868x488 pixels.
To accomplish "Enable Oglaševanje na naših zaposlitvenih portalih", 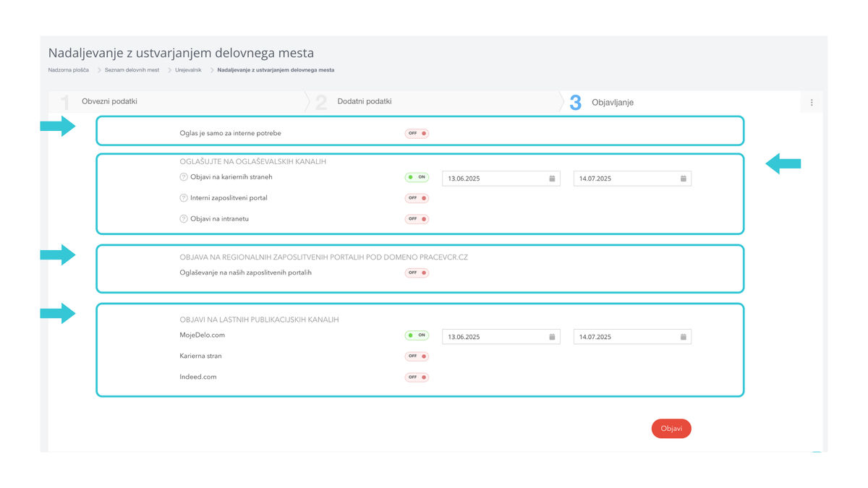I will pos(417,273).
